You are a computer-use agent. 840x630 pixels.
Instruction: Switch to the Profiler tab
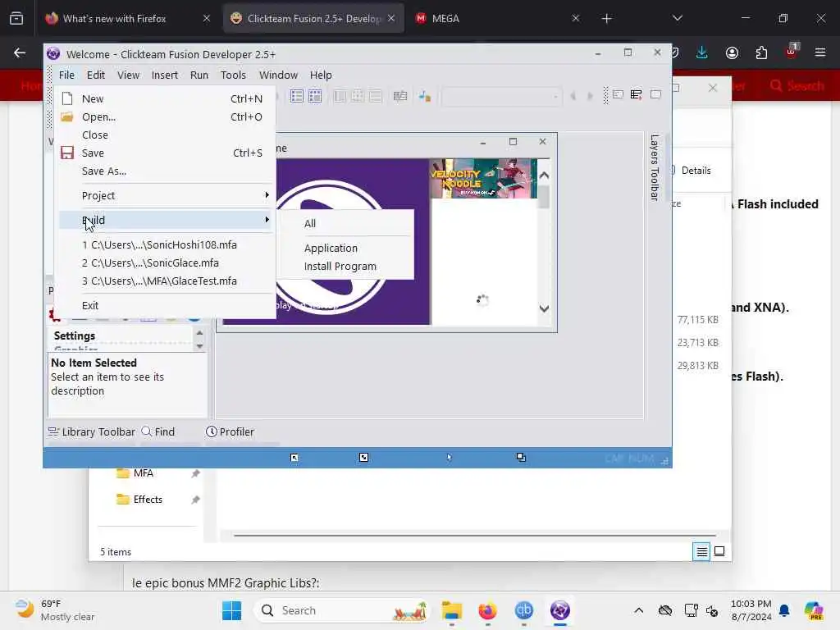pos(230,431)
